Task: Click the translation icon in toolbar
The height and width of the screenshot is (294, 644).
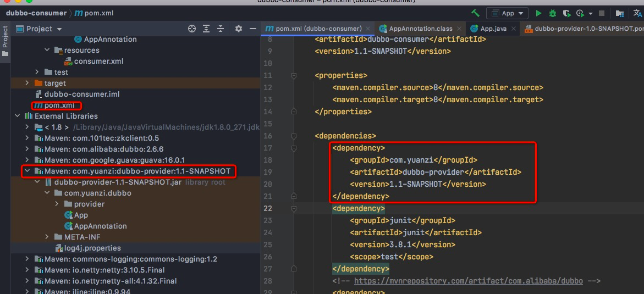Action: (x=636, y=13)
